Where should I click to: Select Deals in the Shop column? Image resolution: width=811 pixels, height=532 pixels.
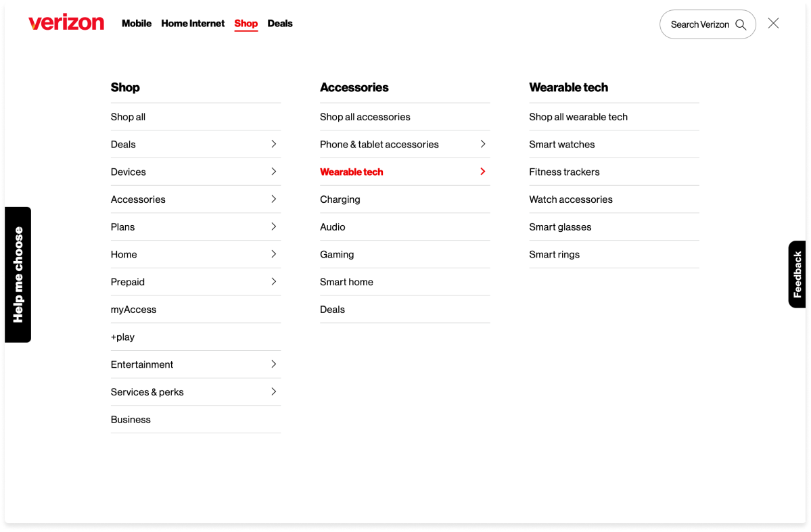(x=123, y=144)
